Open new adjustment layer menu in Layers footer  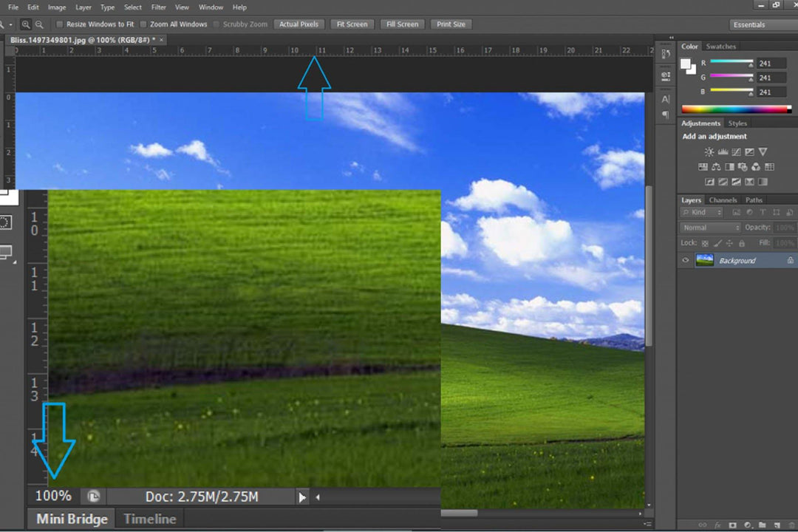(x=747, y=525)
